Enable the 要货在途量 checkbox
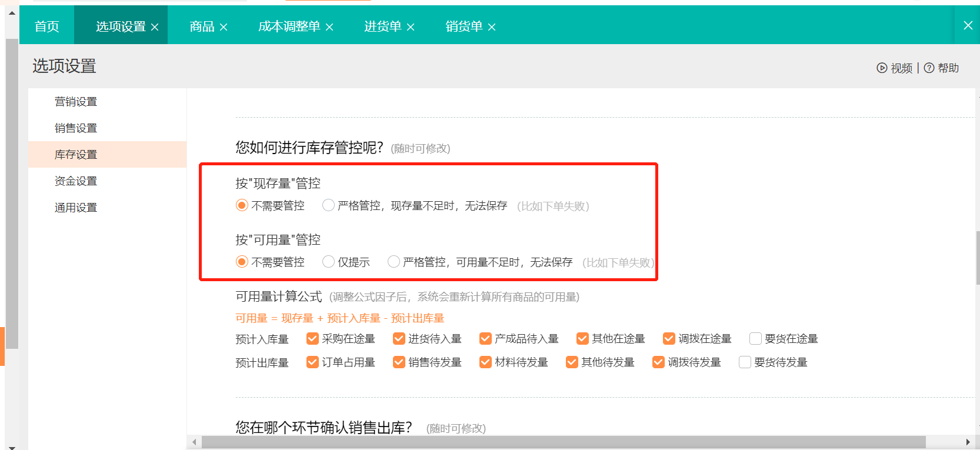Screen dimensions: 980x450 (x=755, y=338)
